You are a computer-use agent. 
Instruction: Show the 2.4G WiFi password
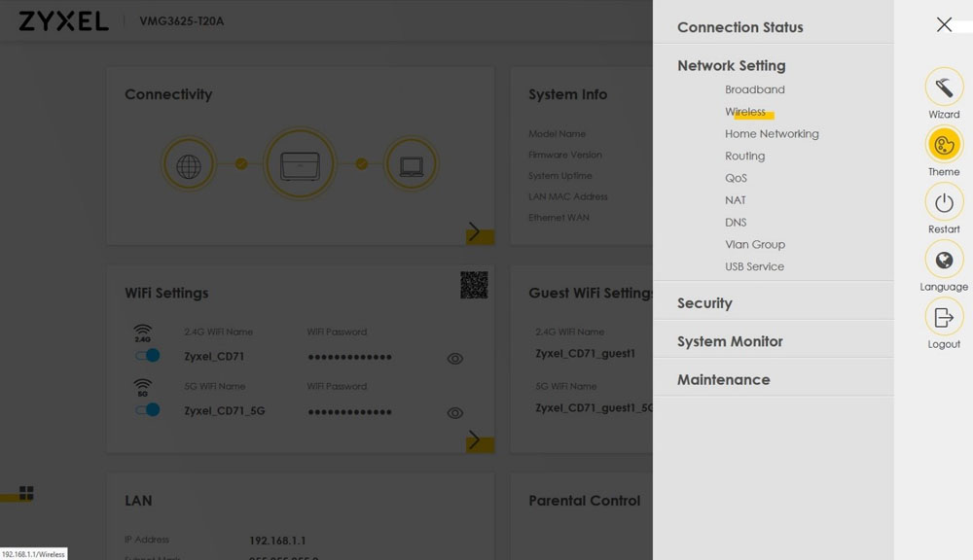tap(454, 359)
